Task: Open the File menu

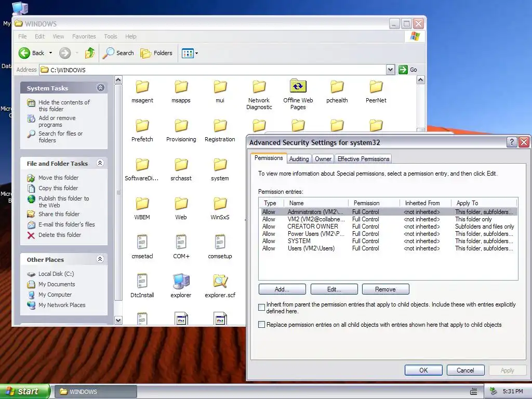Action: coord(22,36)
